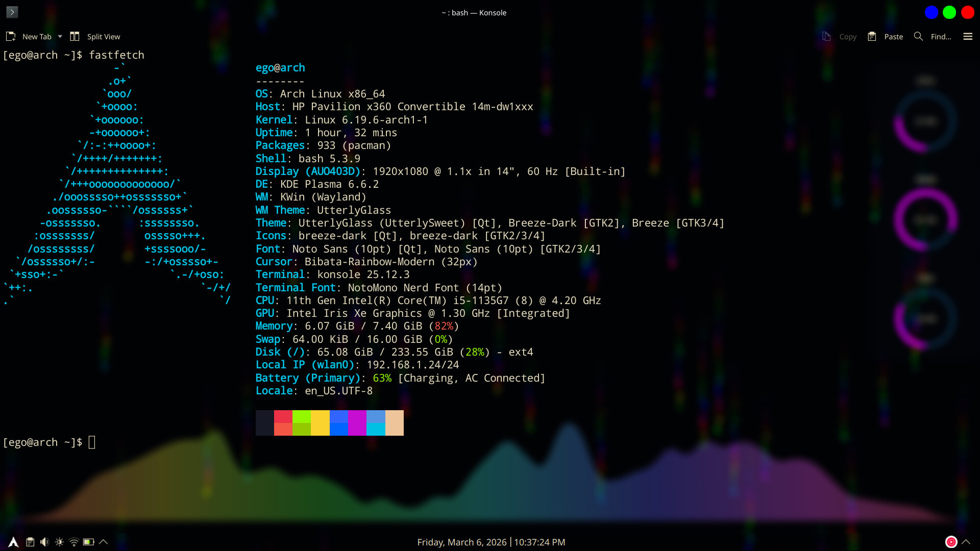980x551 pixels.
Task: Open the New Tab dropdown arrow
Action: 60,36
